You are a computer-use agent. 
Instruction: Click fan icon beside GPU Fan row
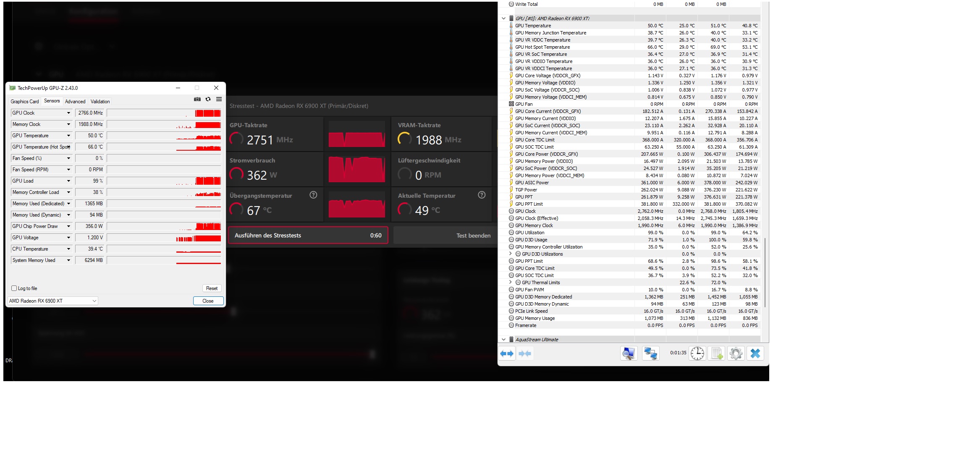(x=511, y=104)
